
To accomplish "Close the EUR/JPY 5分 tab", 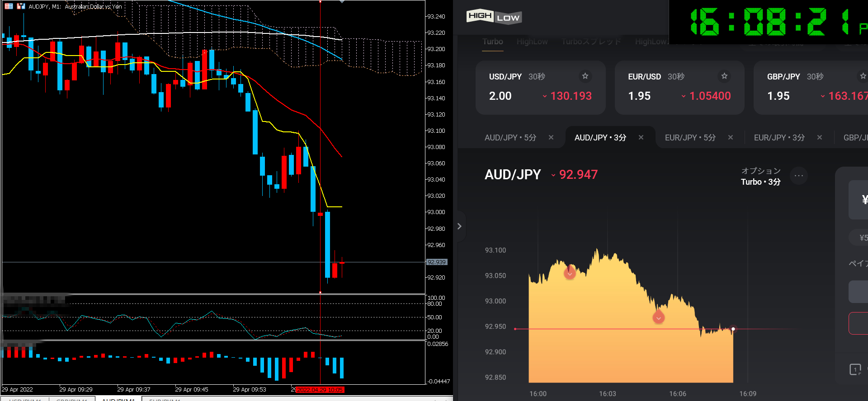I will [x=730, y=137].
